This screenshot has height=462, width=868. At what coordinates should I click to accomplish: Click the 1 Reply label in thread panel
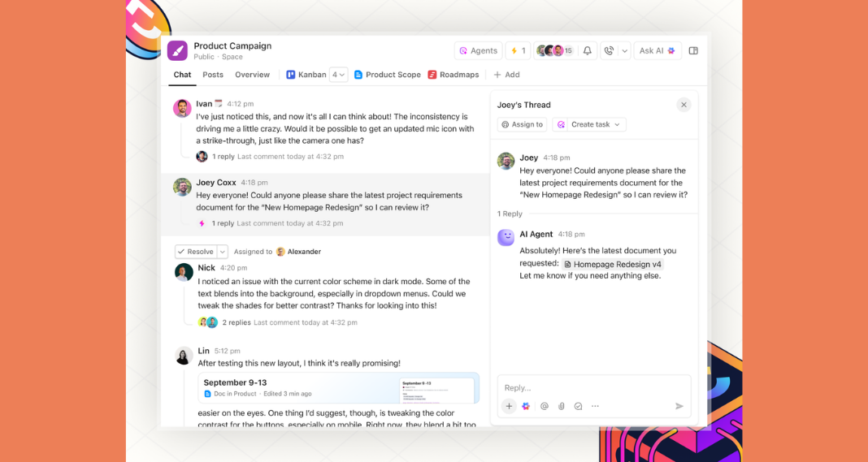[510, 214]
